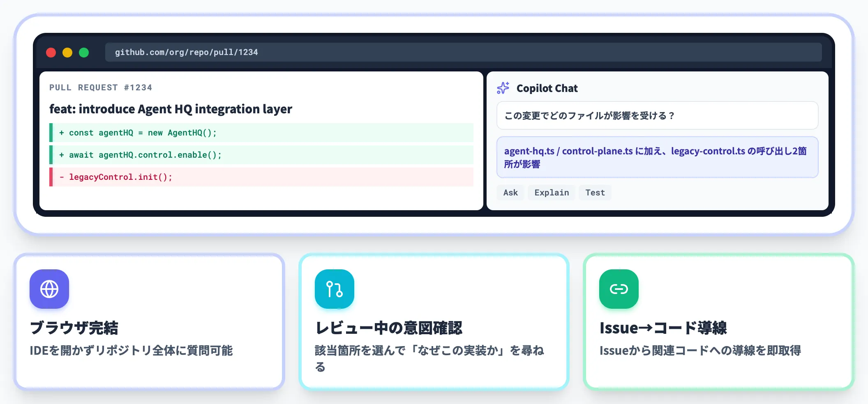Click the レビュー中の意図確認 heading
Viewport: 868px width, 404px height.
tap(388, 328)
